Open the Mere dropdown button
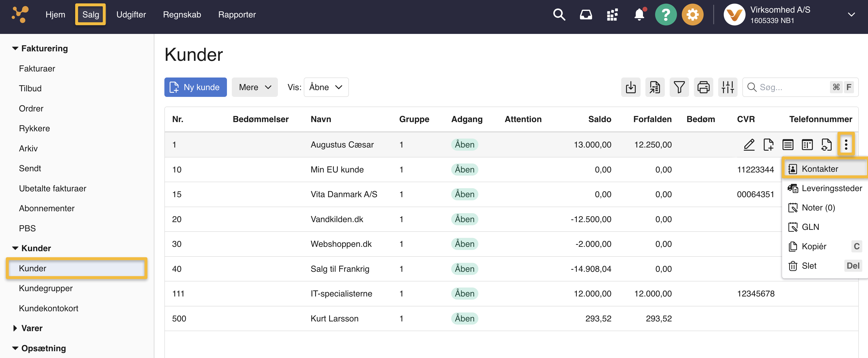The image size is (868, 358). point(254,88)
